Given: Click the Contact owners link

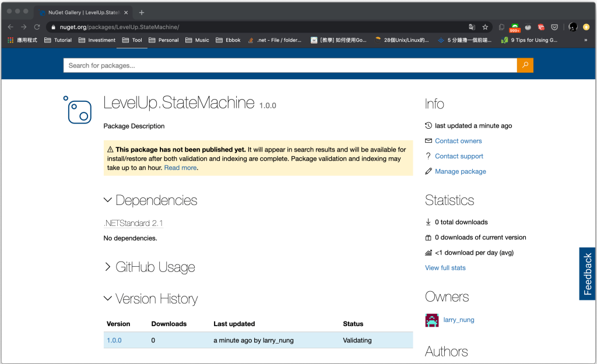Looking at the screenshot, I should [458, 141].
